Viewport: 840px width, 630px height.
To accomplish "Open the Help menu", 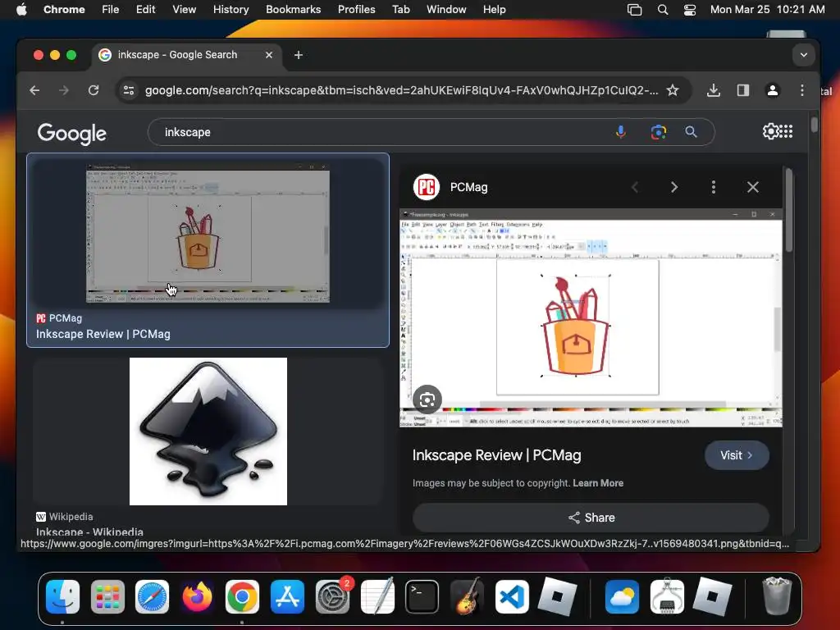I will [x=494, y=9].
